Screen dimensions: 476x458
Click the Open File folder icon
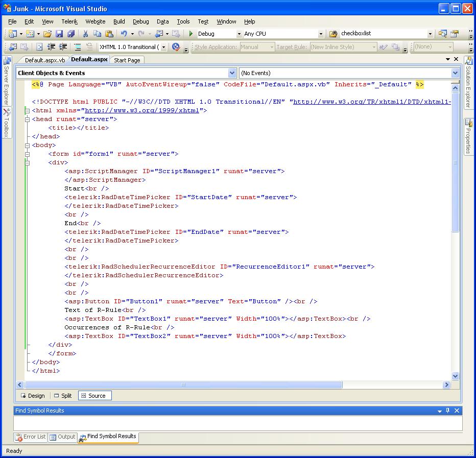point(47,34)
